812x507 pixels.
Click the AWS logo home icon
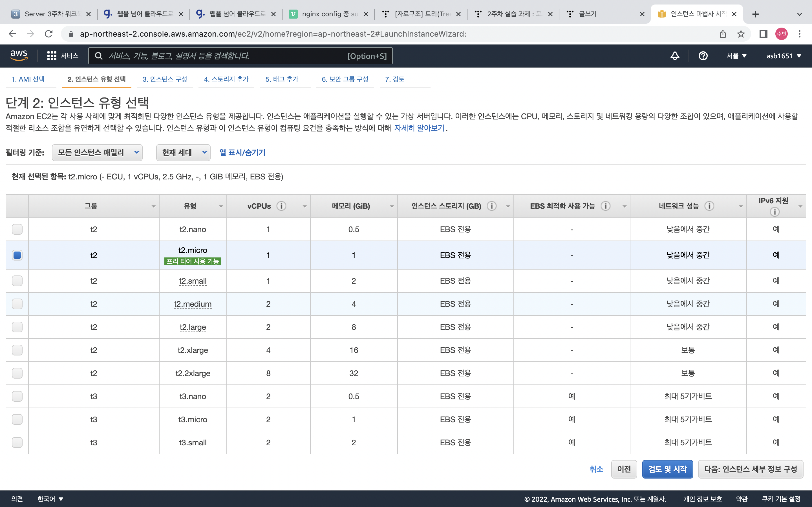click(x=19, y=56)
